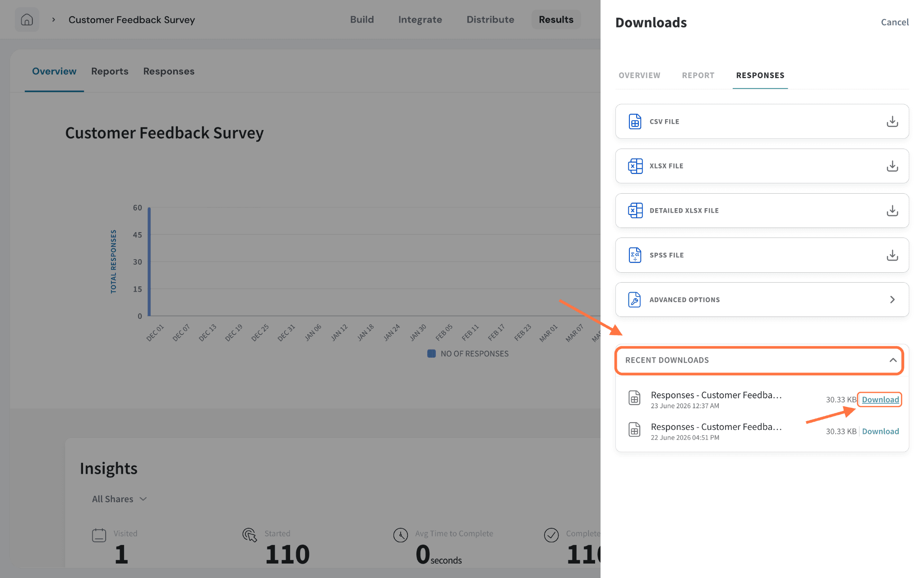Cancel the Downloads panel

(895, 22)
